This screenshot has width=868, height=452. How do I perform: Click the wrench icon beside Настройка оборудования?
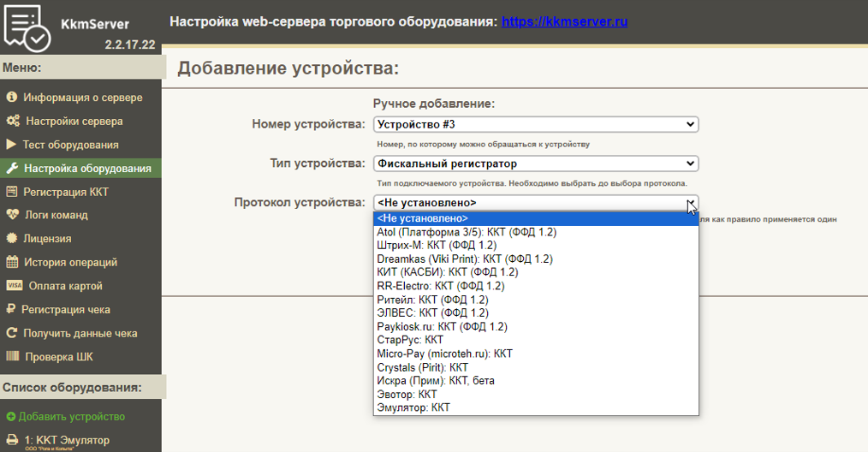(12, 168)
